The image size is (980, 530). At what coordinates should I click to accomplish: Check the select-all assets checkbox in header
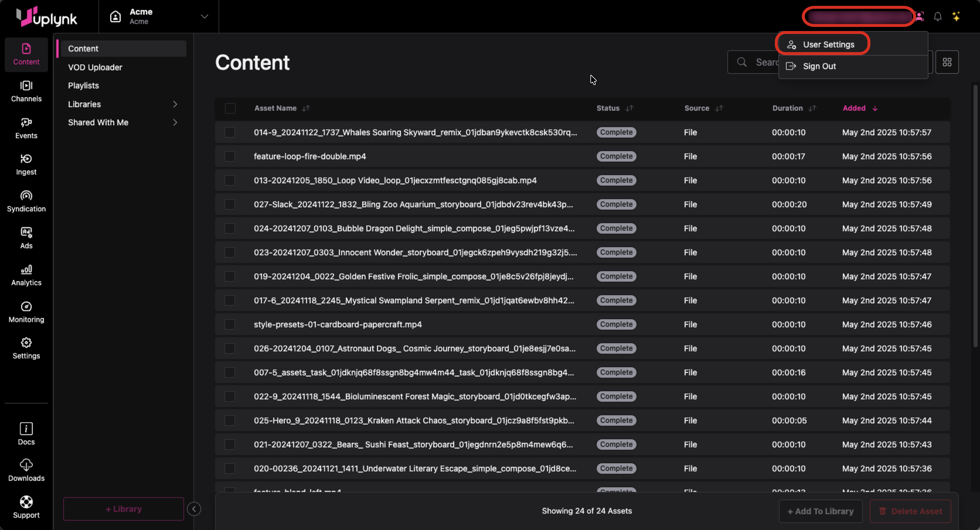pos(230,108)
